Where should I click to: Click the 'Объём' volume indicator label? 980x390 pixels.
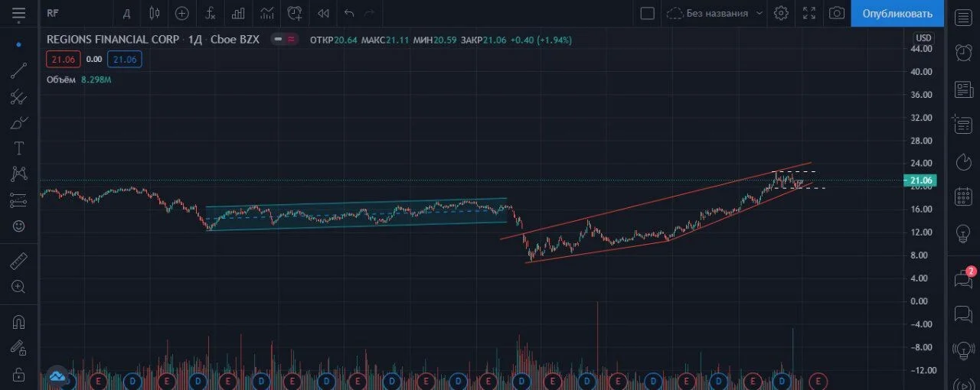tap(61, 80)
